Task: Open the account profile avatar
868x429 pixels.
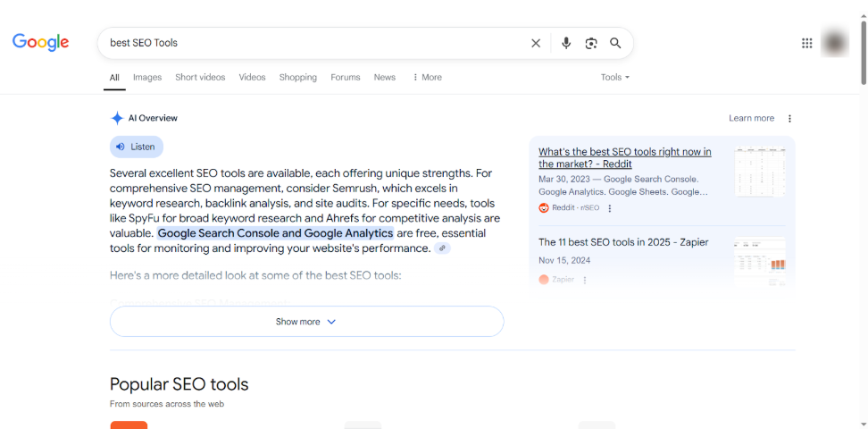Action: tap(835, 43)
